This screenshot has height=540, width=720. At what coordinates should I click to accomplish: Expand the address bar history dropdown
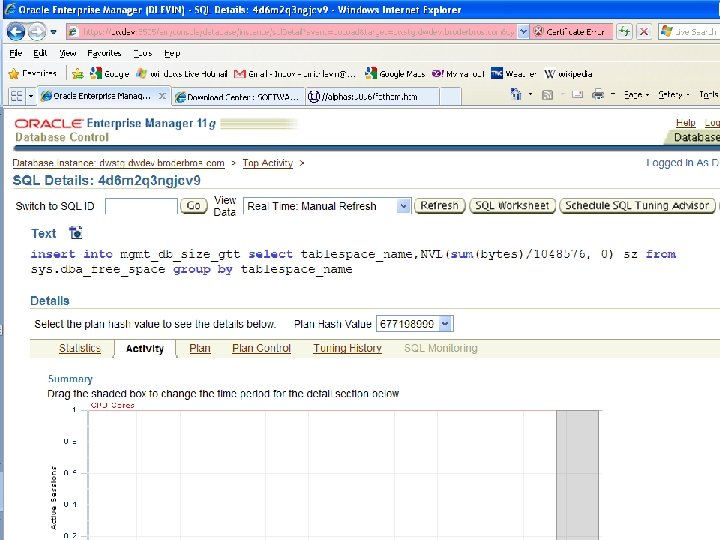pos(523,32)
